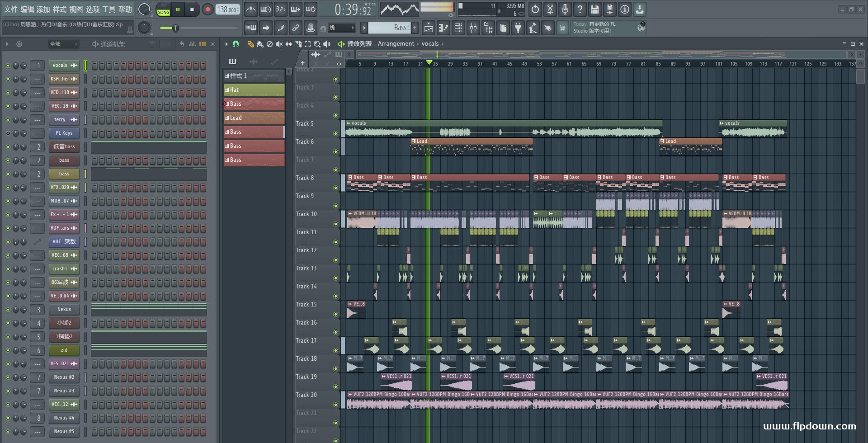This screenshot has width=868, height=443.
Task: Open the mixer view icon
Action: (473, 28)
